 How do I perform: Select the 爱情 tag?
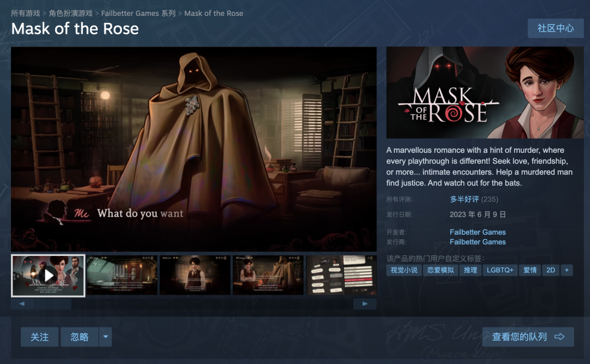(x=530, y=270)
